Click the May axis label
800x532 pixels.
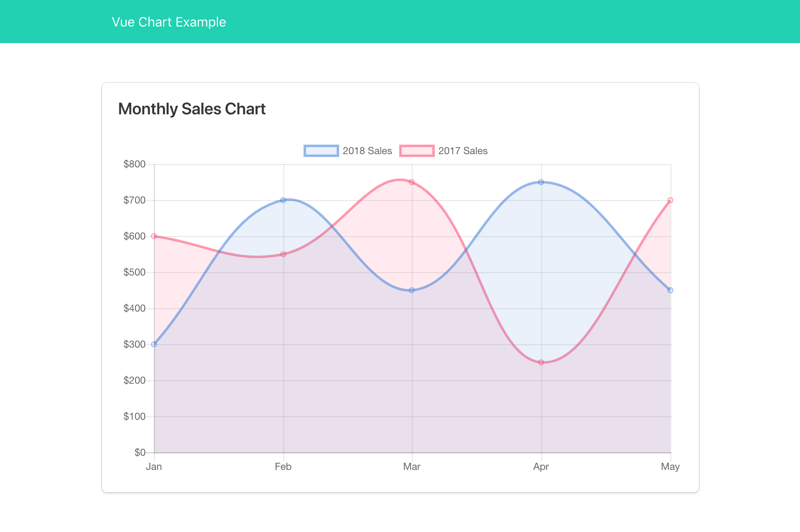coord(671,467)
